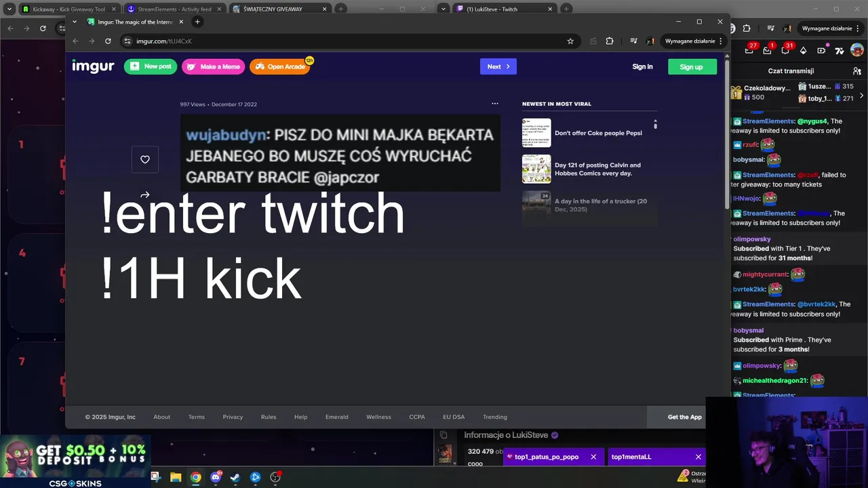868x488 pixels.
Task: Select the Imgur magic of the Internet tab
Action: click(x=136, y=22)
